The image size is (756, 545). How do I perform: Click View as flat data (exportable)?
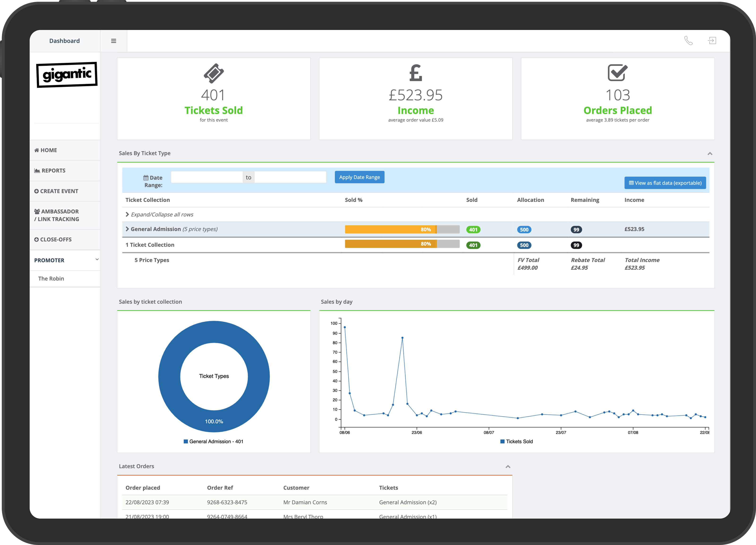click(665, 183)
